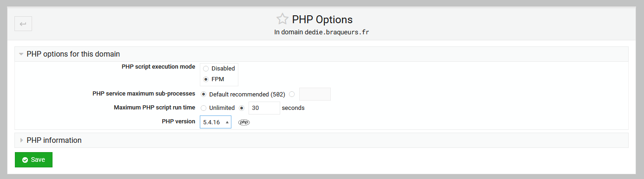
Task: Choose Default recommended (502) sub-processes
Action: click(x=204, y=94)
